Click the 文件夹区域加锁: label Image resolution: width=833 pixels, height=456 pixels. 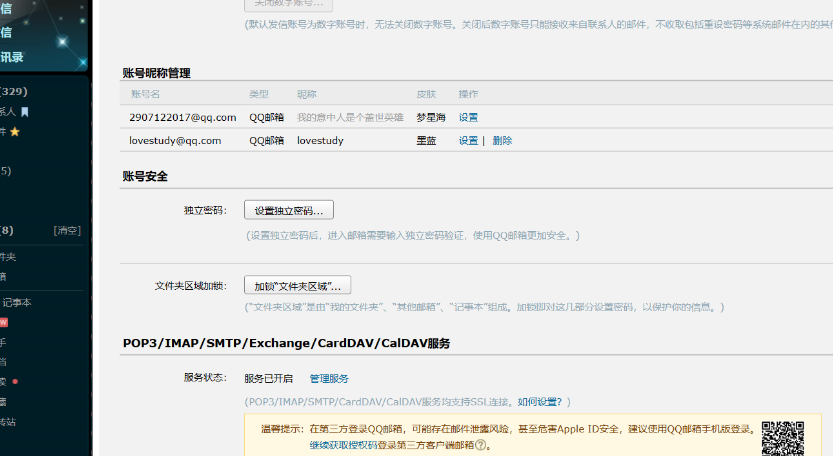click(191, 286)
